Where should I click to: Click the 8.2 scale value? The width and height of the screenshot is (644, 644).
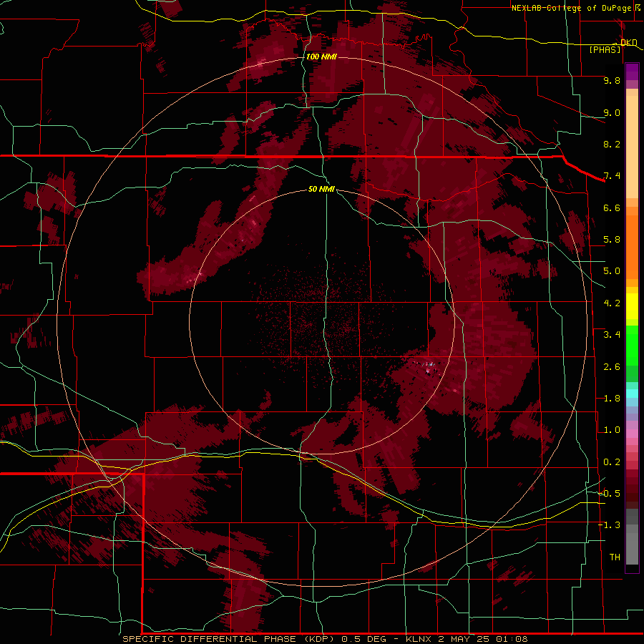coord(612,144)
